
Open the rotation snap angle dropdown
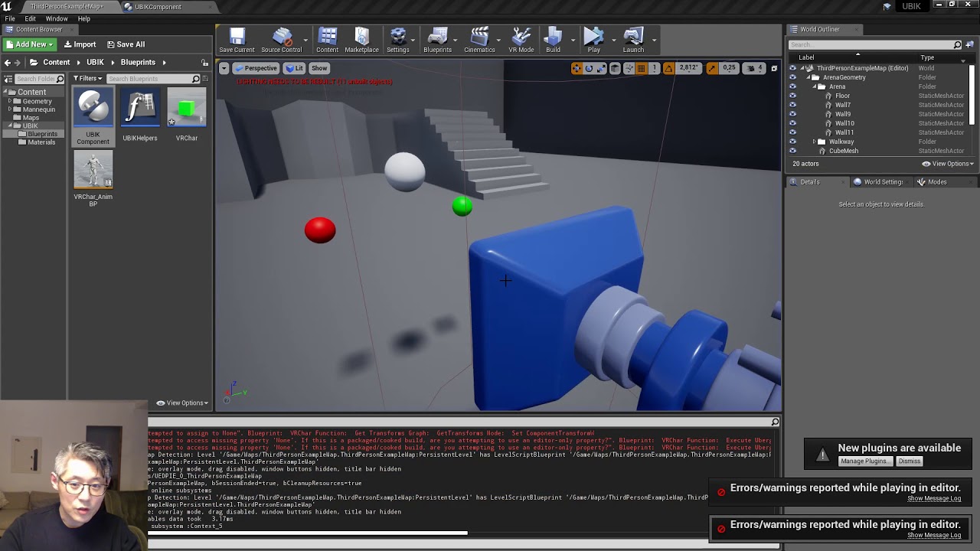pyautogui.click(x=688, y=68)
